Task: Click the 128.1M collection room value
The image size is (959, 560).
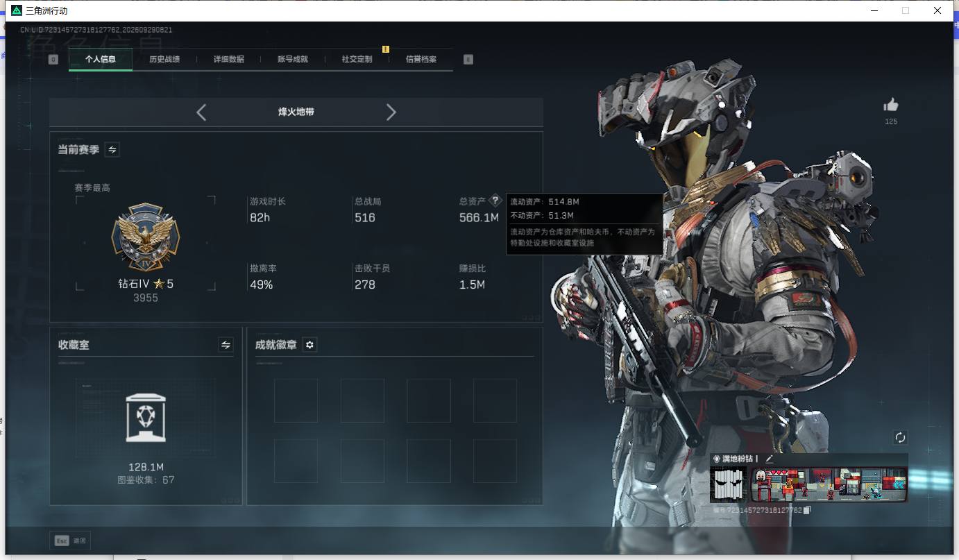Action: point(146,467)
